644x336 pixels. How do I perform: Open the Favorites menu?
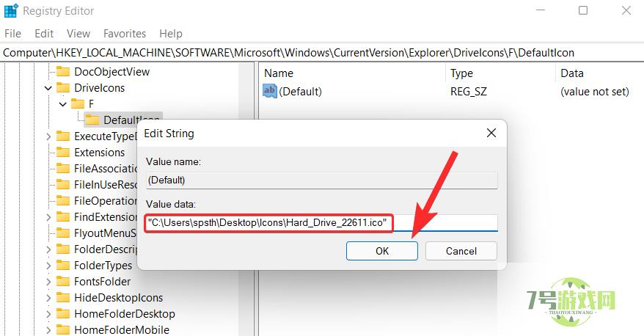[125, 34]
